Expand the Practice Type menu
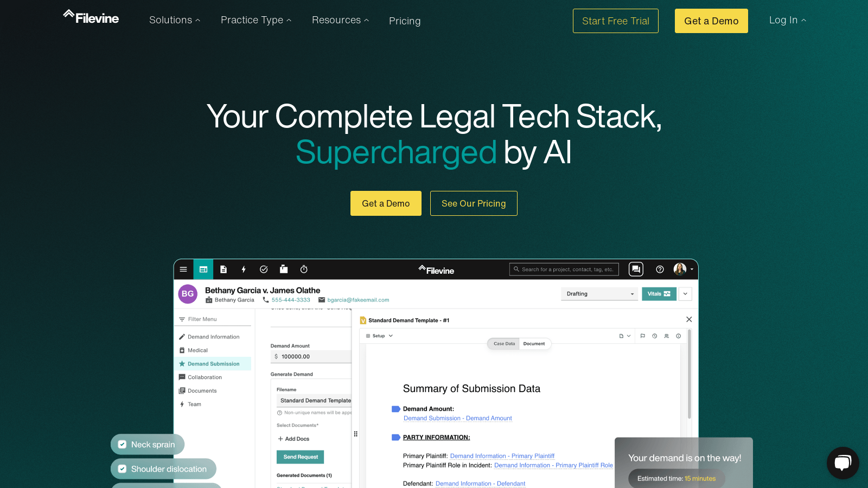 click(256, 20)
